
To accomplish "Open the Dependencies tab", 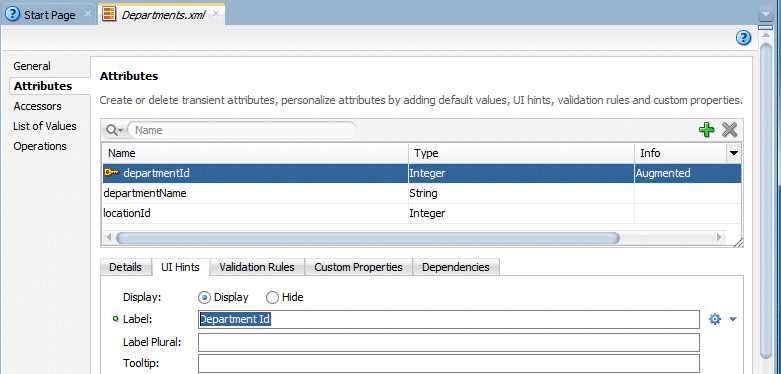I will (456, 267).
